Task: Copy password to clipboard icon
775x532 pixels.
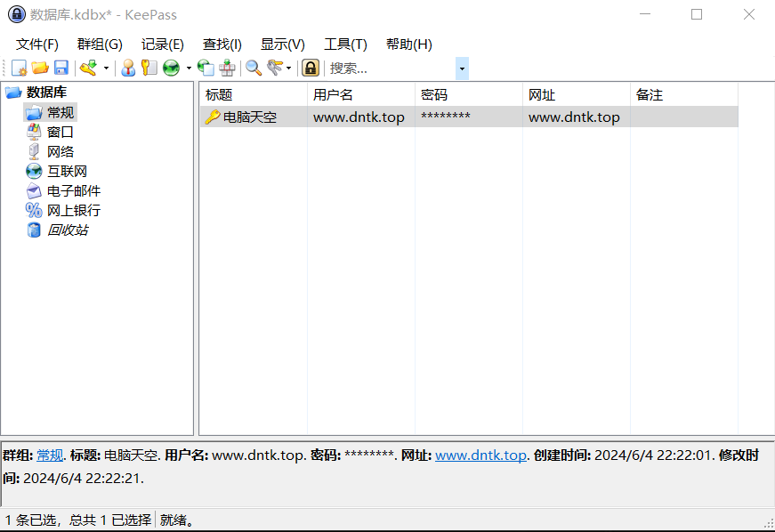Action: coord(149,68)
